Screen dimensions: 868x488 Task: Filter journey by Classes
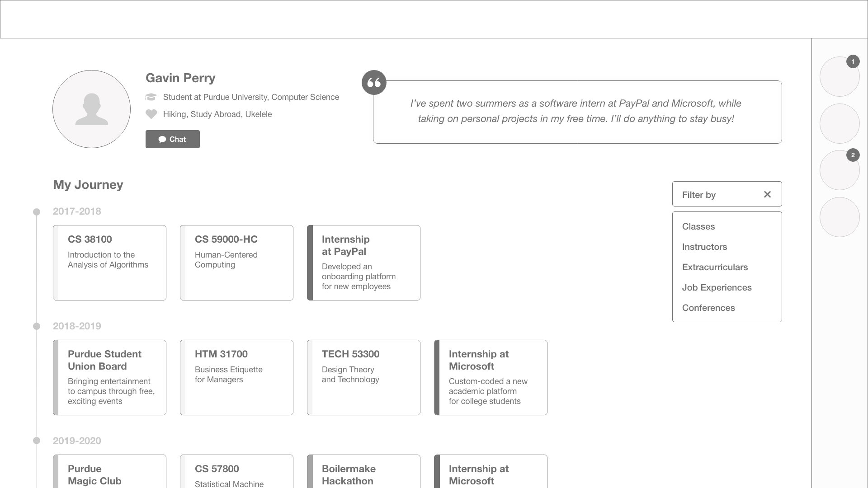click(x=698, y=226)
